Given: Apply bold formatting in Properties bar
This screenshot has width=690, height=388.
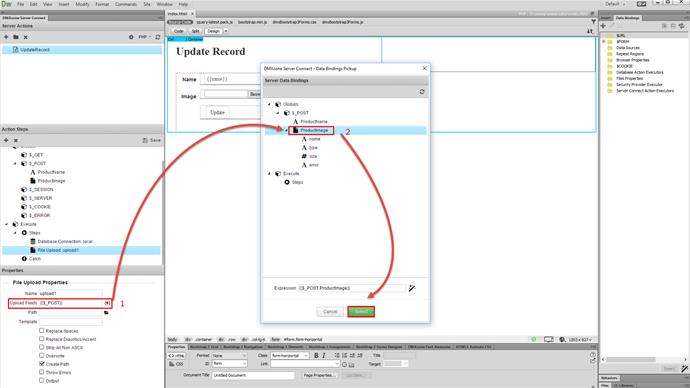Looking at the screenshot, I should [x=316, y=355].
